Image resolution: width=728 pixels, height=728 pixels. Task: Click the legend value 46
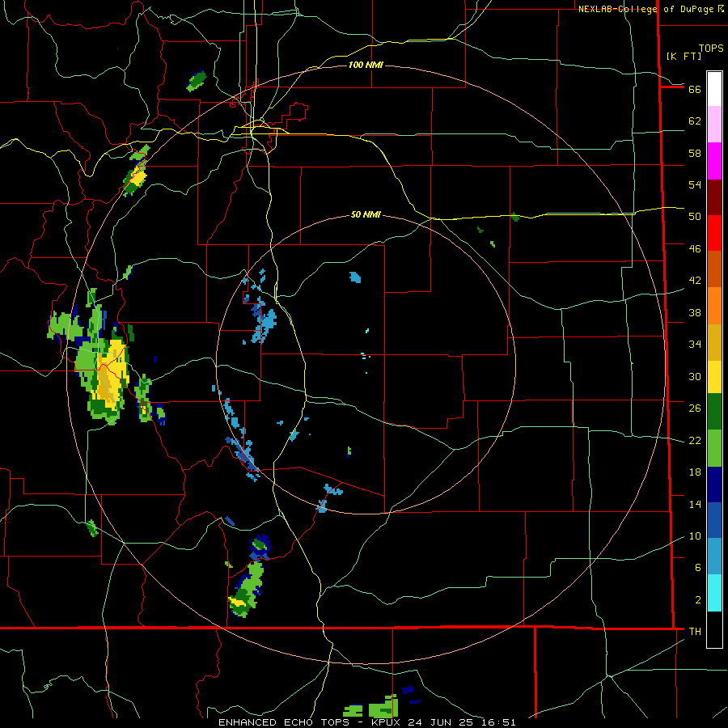[x=695, y=249]
